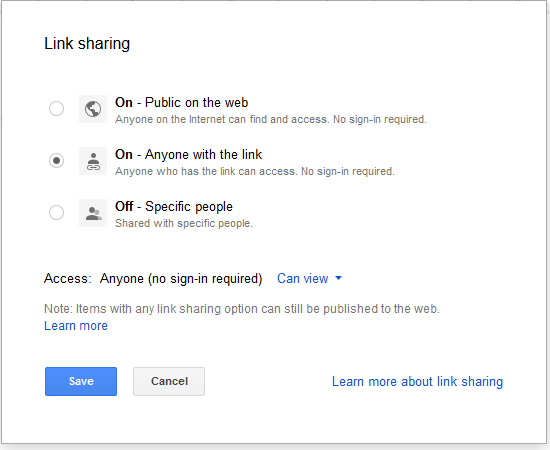Viewport: 550px width, 450px height.
Task: Click 'Shared with specific people.' description
Action: point(184,223)
